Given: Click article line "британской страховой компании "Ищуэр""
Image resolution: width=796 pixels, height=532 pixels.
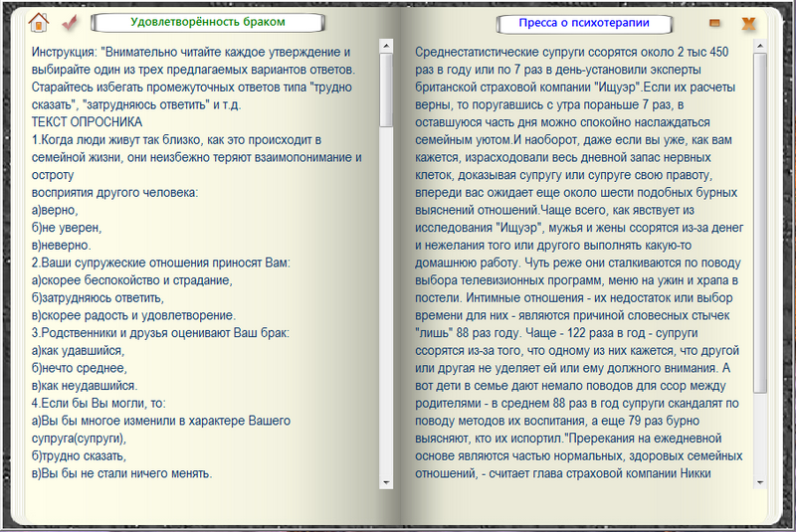Looking at the screenshot, I should (x=575, y=88).
